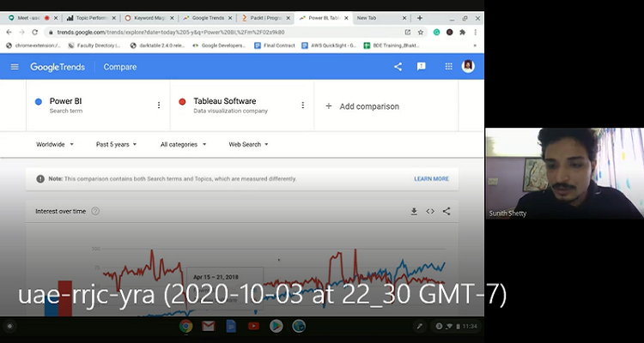
Task: Open the All categories dropdown
Action: 183,144
